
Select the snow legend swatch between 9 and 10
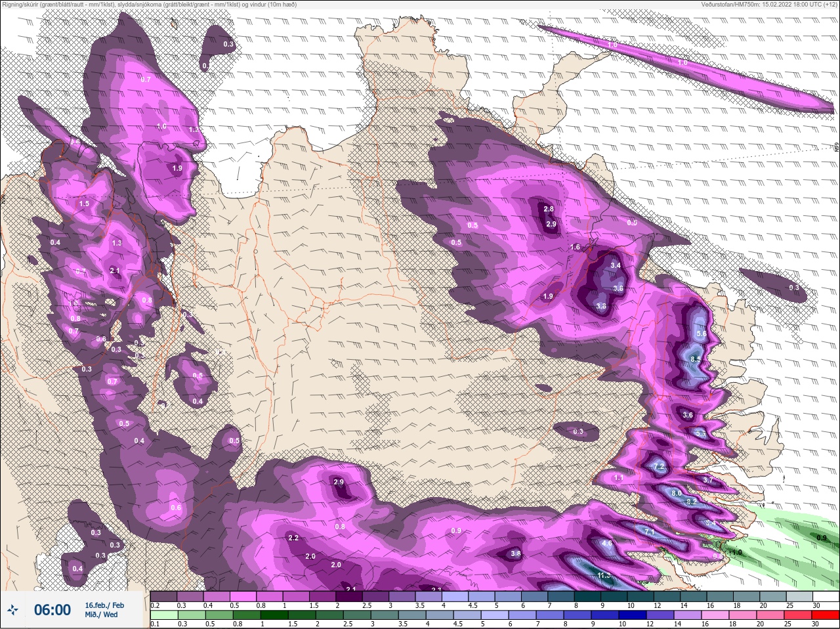614,596
